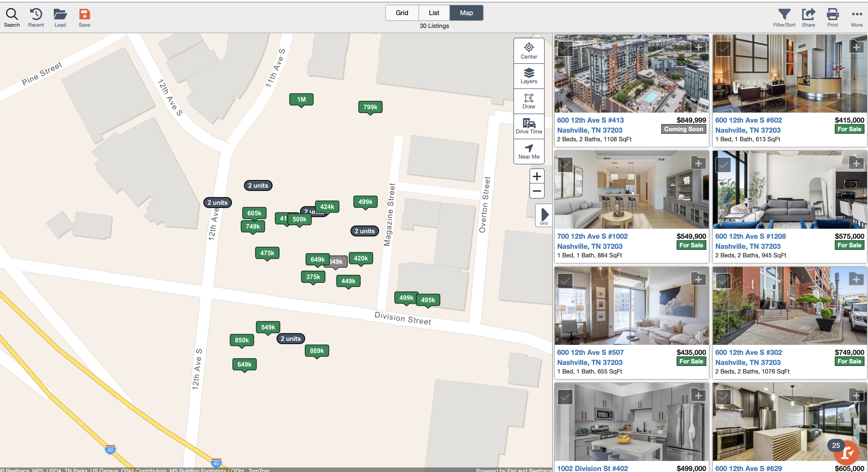Use Near Me location

[529, 152]
